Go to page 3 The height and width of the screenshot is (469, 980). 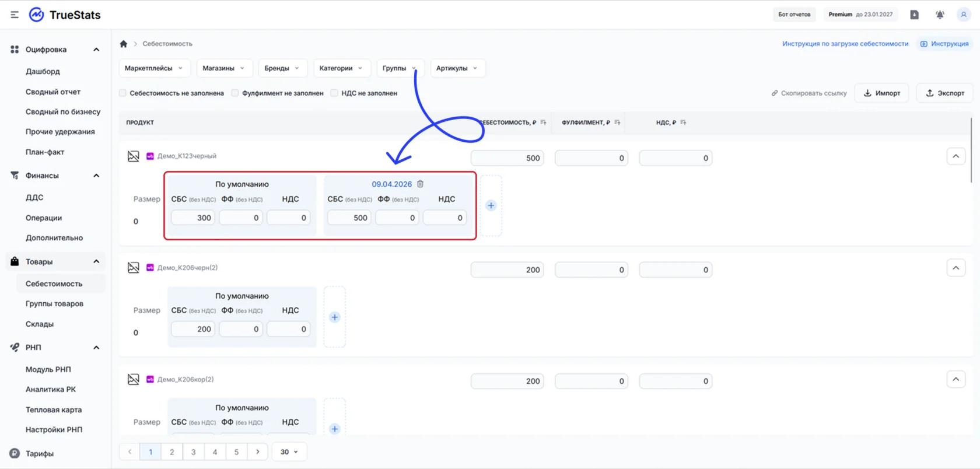click(193, 452)
